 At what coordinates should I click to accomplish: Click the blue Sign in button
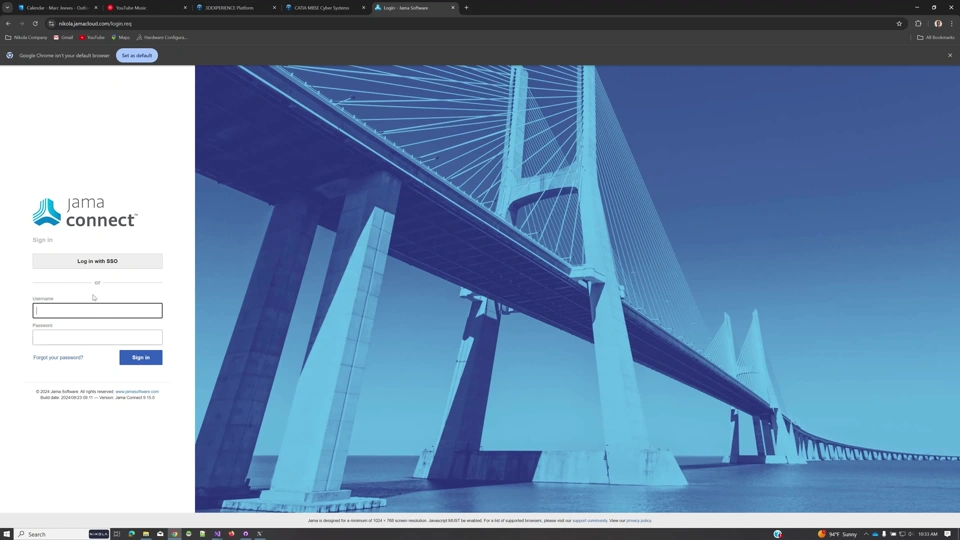click(x=141, y=358)
